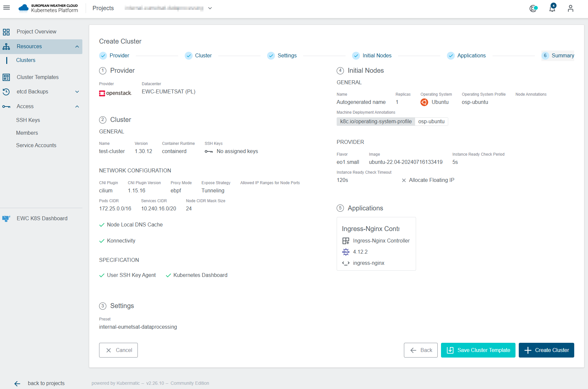The image size is (588, 389).
Task: Cancel the cluster creation
Action: point(118,350)
